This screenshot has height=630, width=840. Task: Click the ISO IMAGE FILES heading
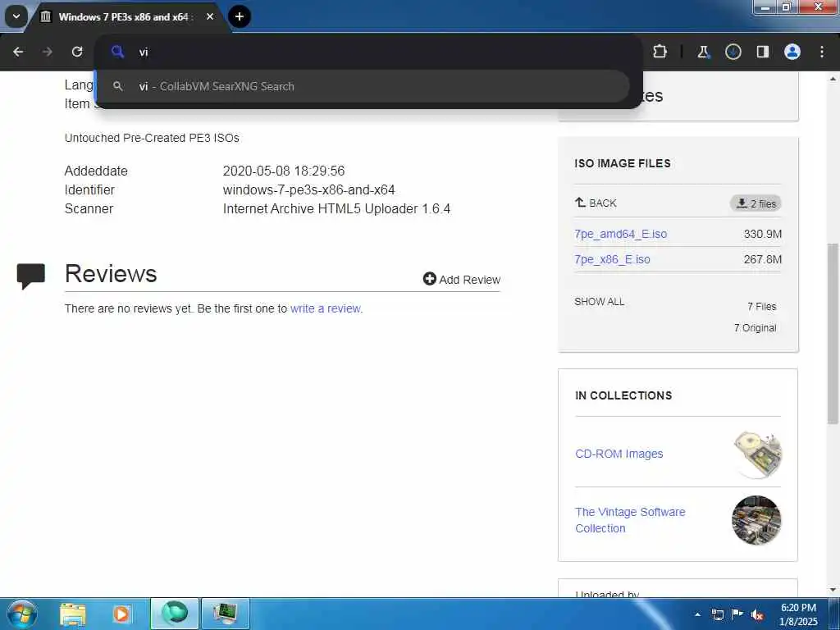coord(623,163)
